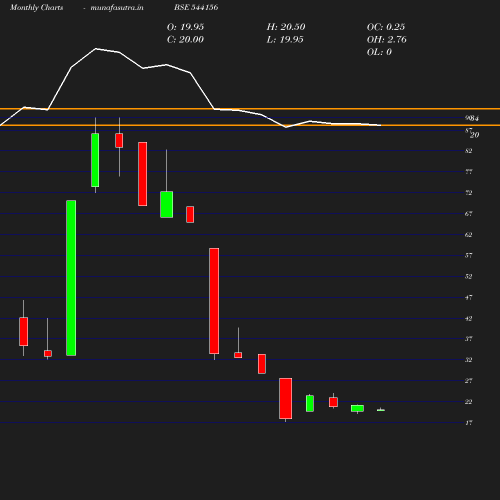500x500 pixels.
Task: Select the low value 'L: 19.95'
Action: click(x=285, y=40)
